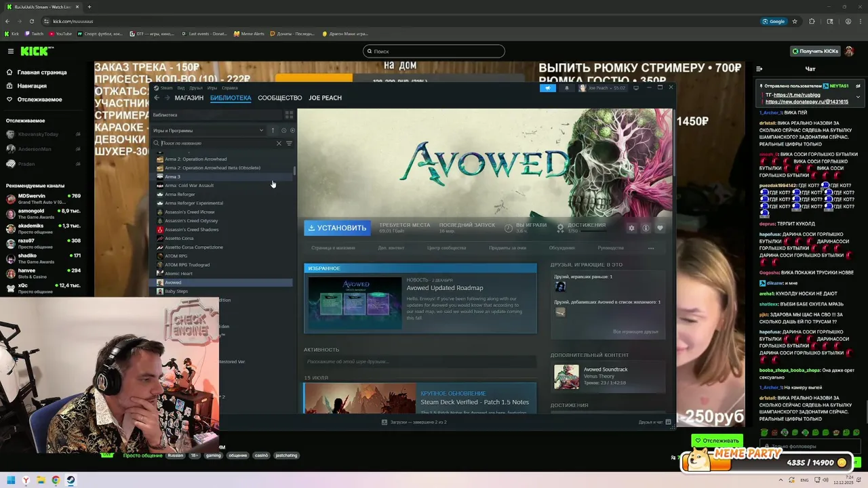Image resolution: width=868 pixels, height=488 pixels.
Task: Open the Игры menu in Steam
Action: click(212, 87)
